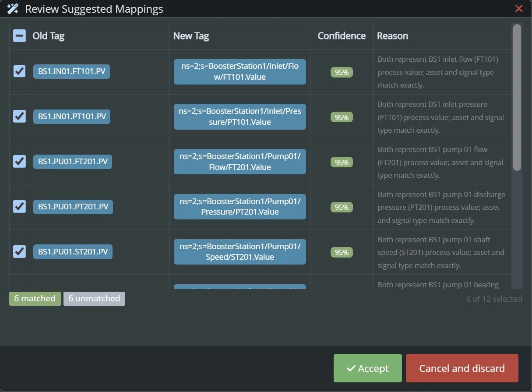532x392 pixels.
Task: Select old tag BS1.IN01.FT101.PV
Action: tap(71, 71)
